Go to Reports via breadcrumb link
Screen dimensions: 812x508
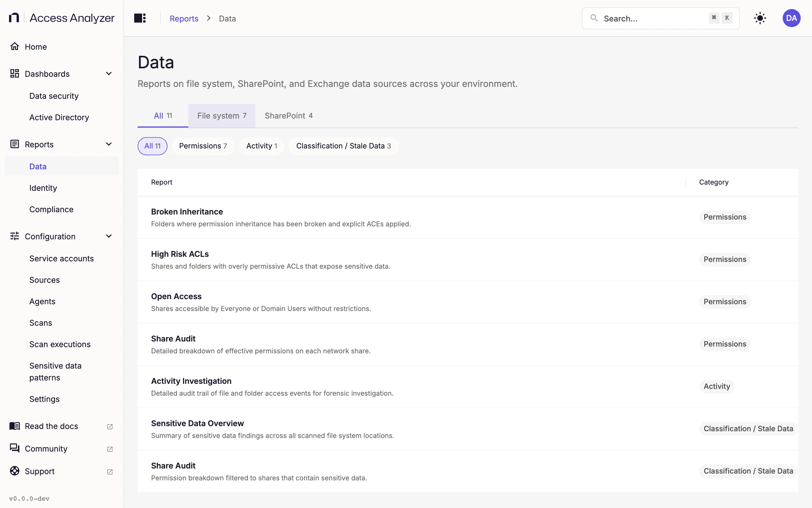coord(184,18)
